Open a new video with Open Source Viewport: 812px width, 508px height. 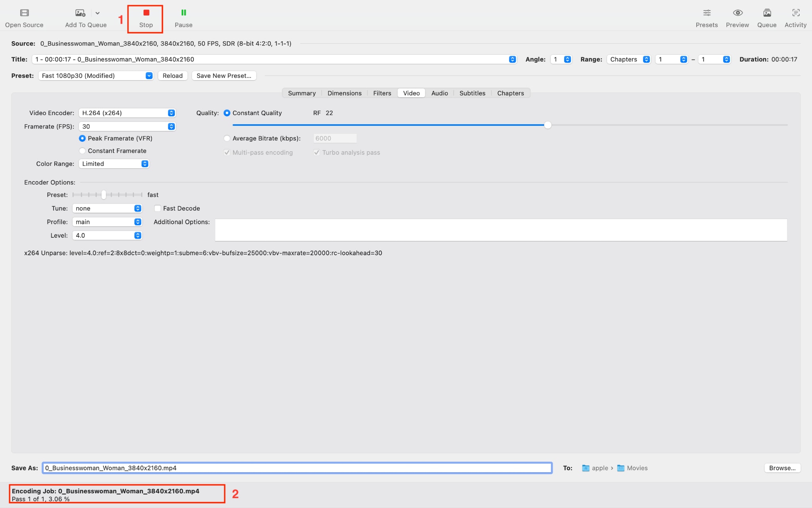(24, 17)
